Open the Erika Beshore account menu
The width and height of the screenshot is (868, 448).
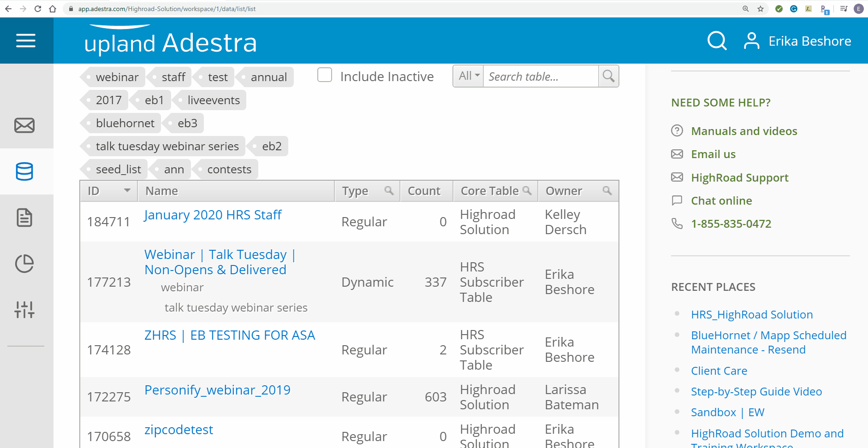tap(809, 41)
